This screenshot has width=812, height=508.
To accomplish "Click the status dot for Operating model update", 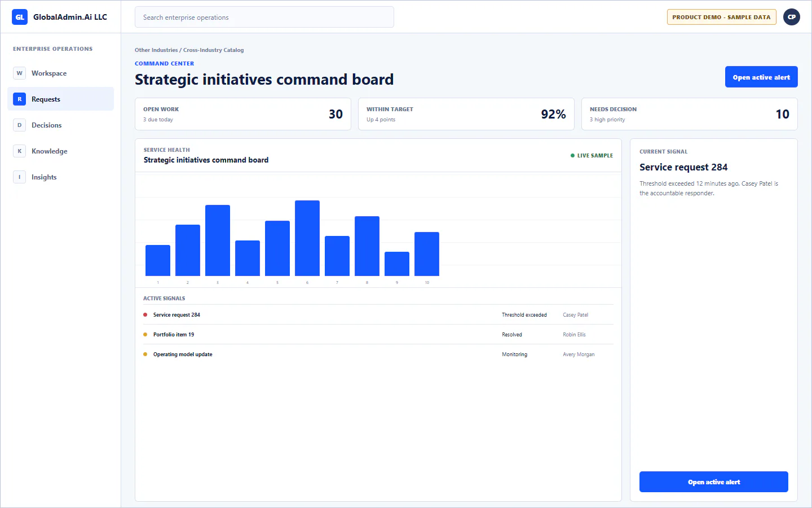I will (x=145, y=354).
